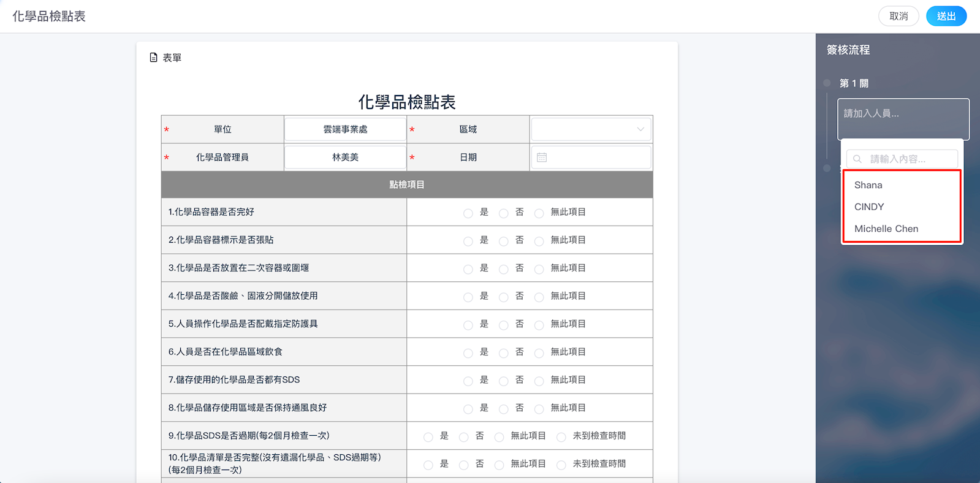
Task: Open the 區域 dropdown via its chevron arrow
Action: coord(640,129)
